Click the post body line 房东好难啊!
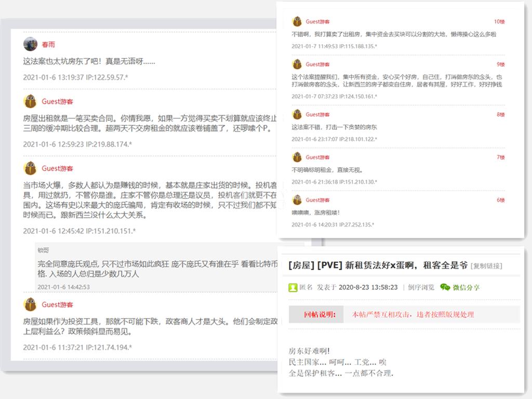Screen dimensions: 532x399 (x=309, y=351)
